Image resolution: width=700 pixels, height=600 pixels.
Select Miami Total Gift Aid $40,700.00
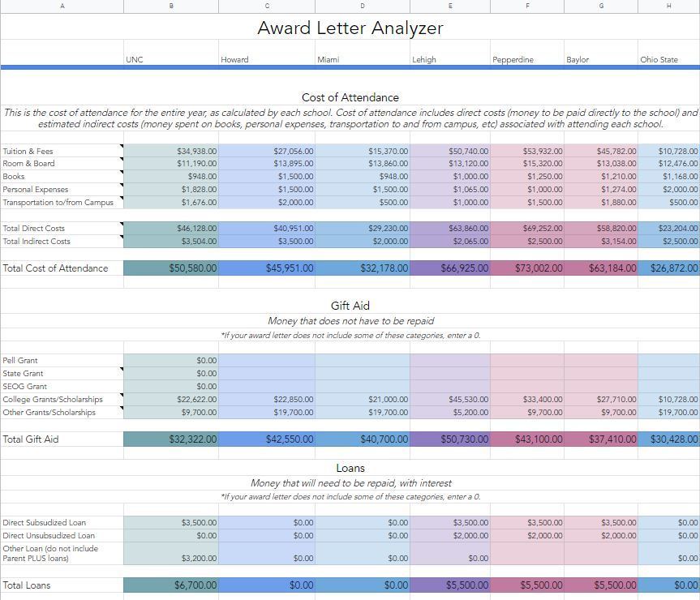click(362, 439)
